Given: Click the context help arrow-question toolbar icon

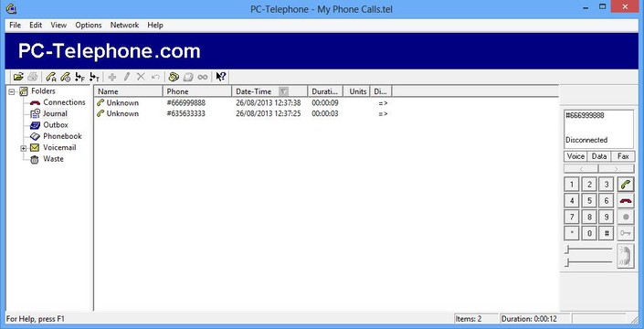Looking at the screenshot, I should [220, 77].
